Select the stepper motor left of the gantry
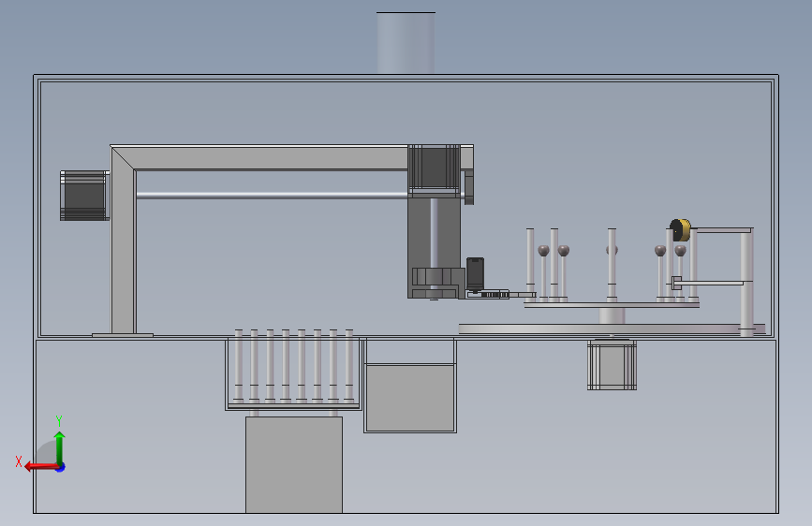812x526 pixels. [84, 196]
